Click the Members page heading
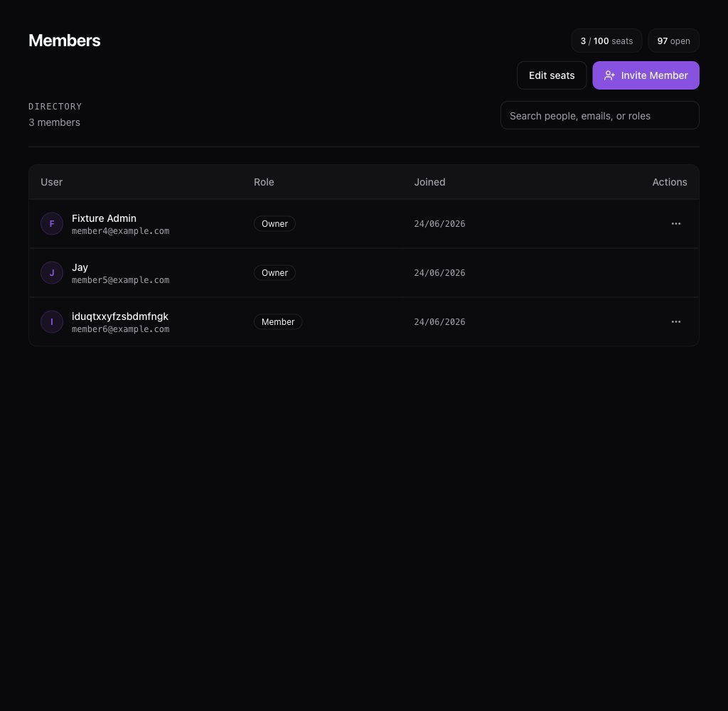The image size is (728, 711). click(x=64, y=41)
